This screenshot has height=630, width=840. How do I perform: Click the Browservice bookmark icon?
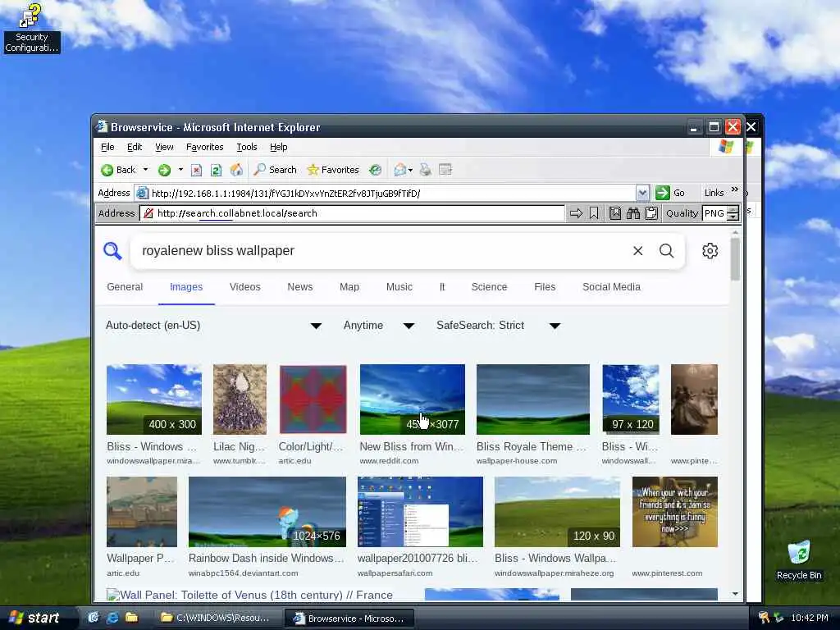pos(594,213)
